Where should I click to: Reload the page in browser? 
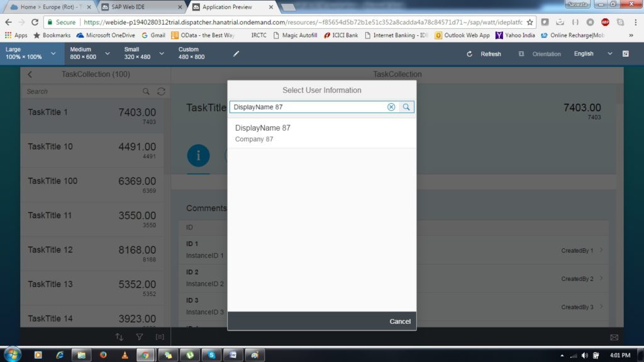35,22
